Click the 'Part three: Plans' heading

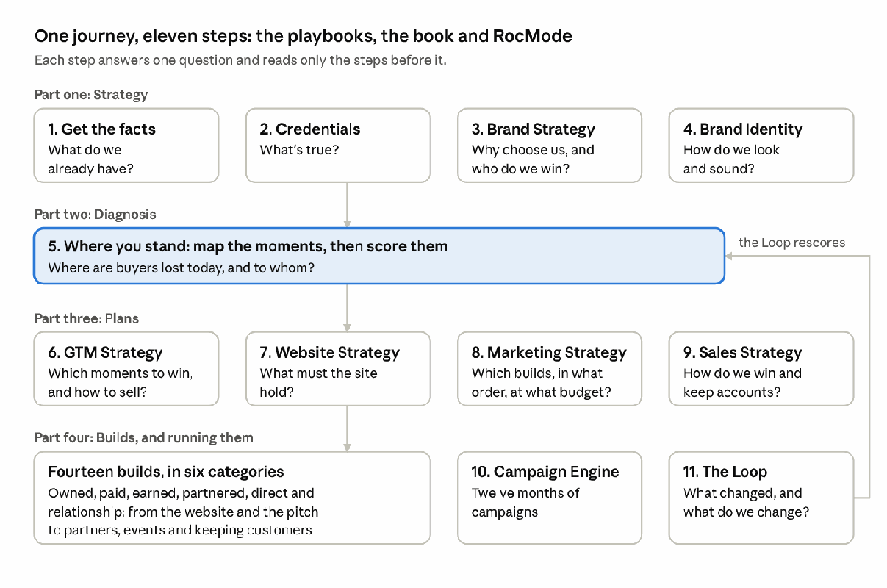tap(87, 319)
